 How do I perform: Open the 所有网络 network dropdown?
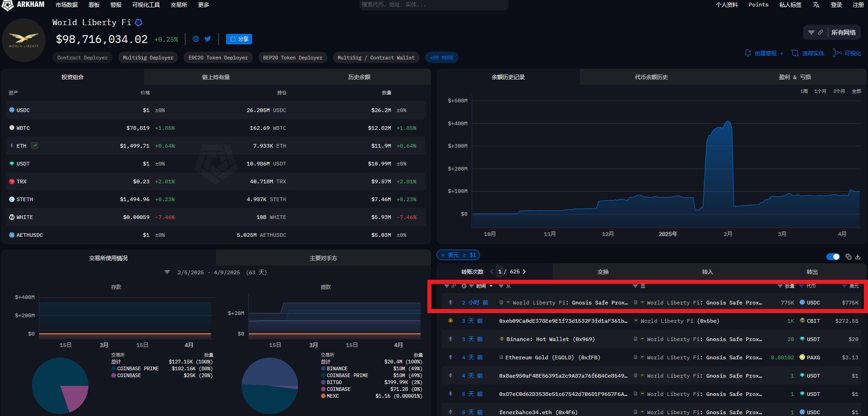843,32
